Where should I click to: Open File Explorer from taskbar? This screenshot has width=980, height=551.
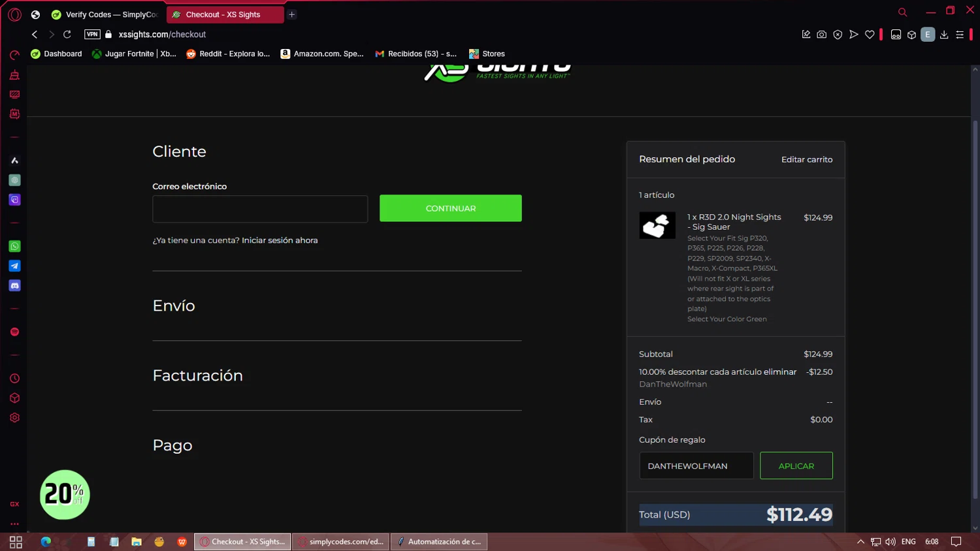137,542
